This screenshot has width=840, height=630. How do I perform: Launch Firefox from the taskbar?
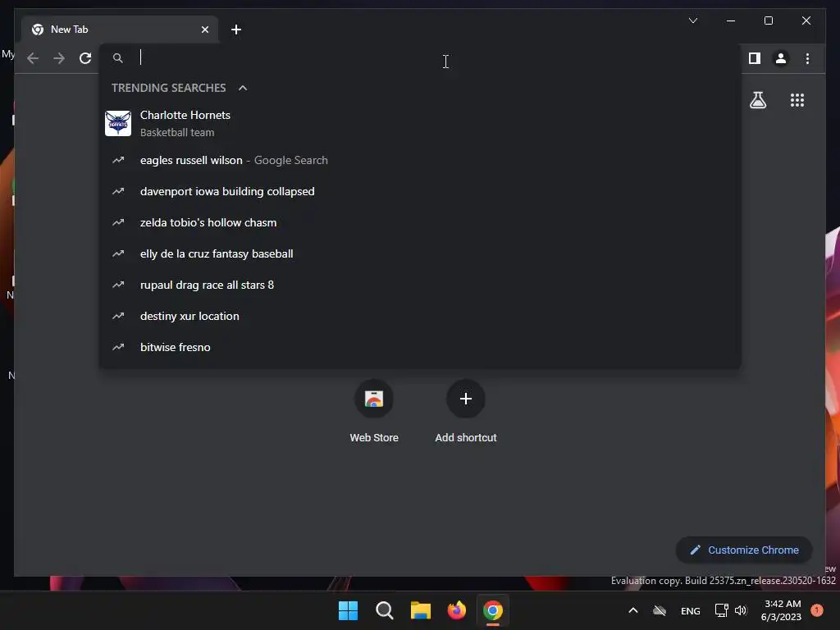[456, 610]
